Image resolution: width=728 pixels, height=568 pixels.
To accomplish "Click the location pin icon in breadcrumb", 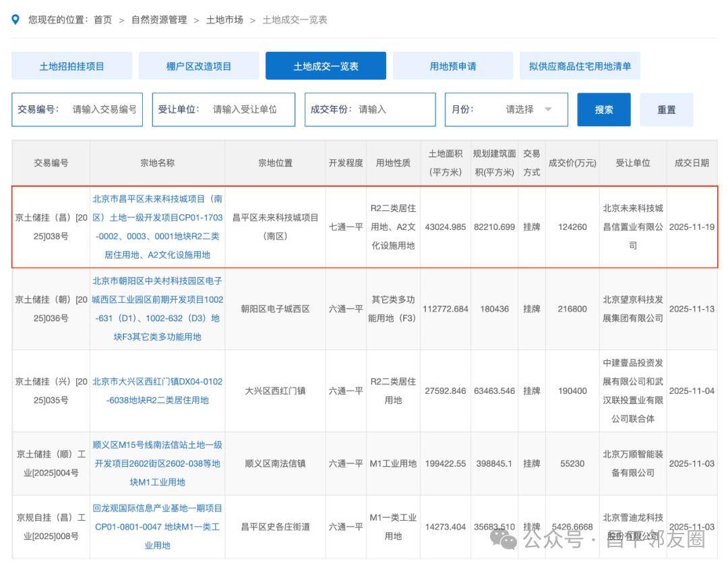I will point(16,20).
